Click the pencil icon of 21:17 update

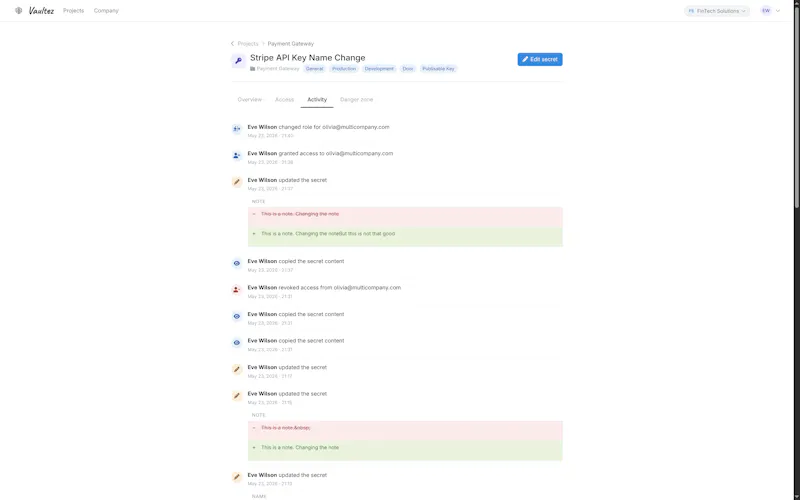pos(236,369)
